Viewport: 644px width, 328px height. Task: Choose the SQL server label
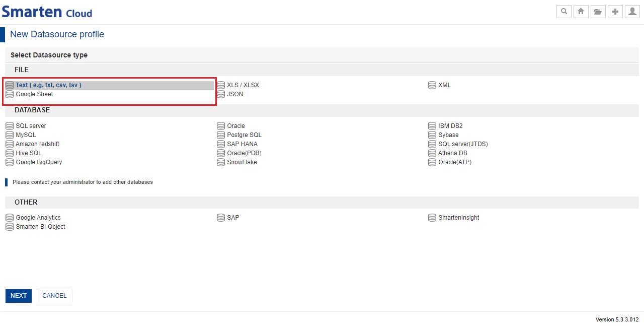point(31,126)
